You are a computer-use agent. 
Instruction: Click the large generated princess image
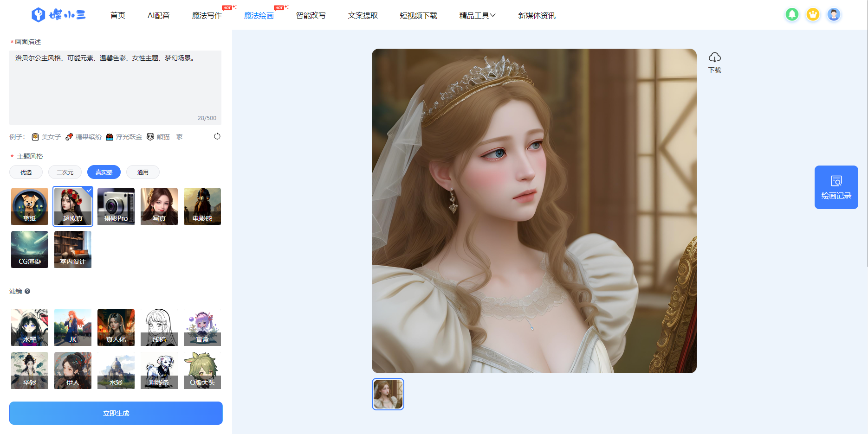tap(534, 211)
